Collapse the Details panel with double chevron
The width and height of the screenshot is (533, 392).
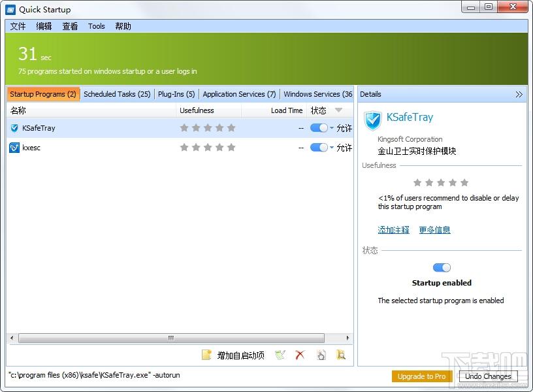pyautogui.click(x=519, y=94)
